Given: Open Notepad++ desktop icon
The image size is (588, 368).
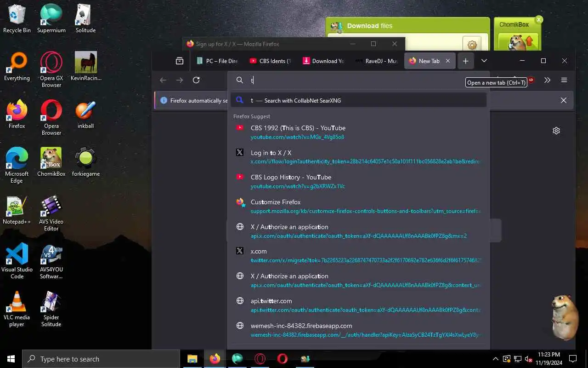Looking at the screenshot, I should [x=17, y=210].
